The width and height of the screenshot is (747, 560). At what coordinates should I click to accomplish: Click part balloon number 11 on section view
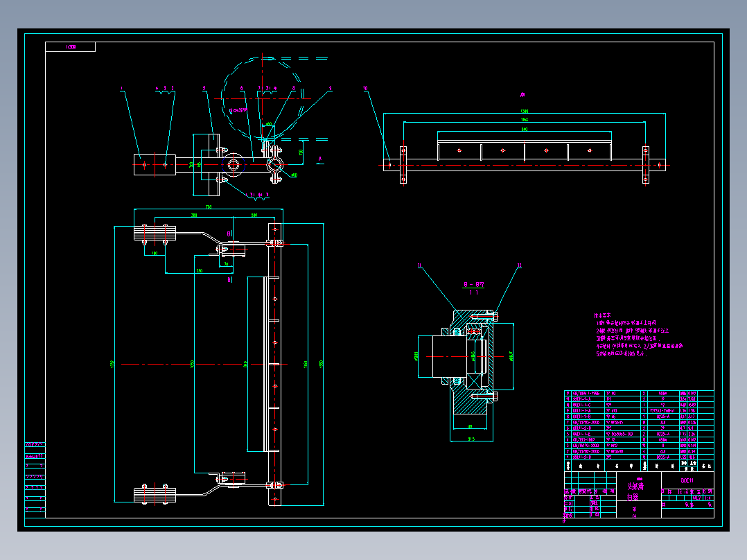(x=420, y=265)
